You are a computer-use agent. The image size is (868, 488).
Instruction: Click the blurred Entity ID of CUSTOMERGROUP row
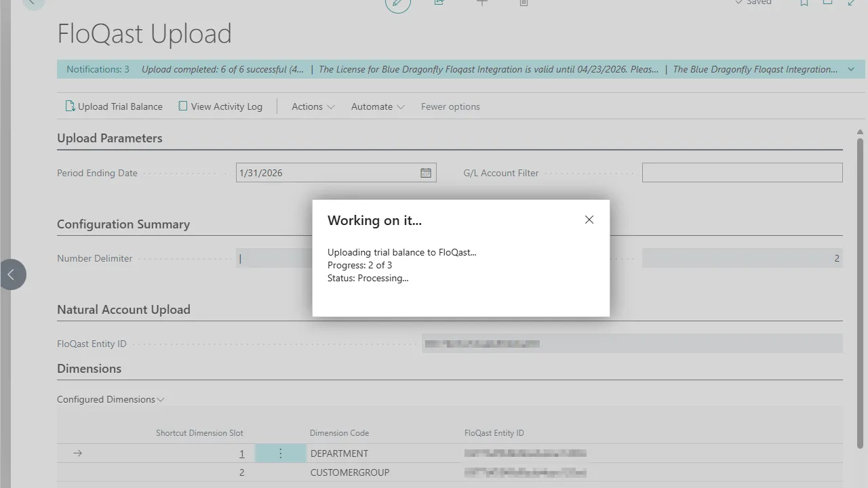[525, 472]
